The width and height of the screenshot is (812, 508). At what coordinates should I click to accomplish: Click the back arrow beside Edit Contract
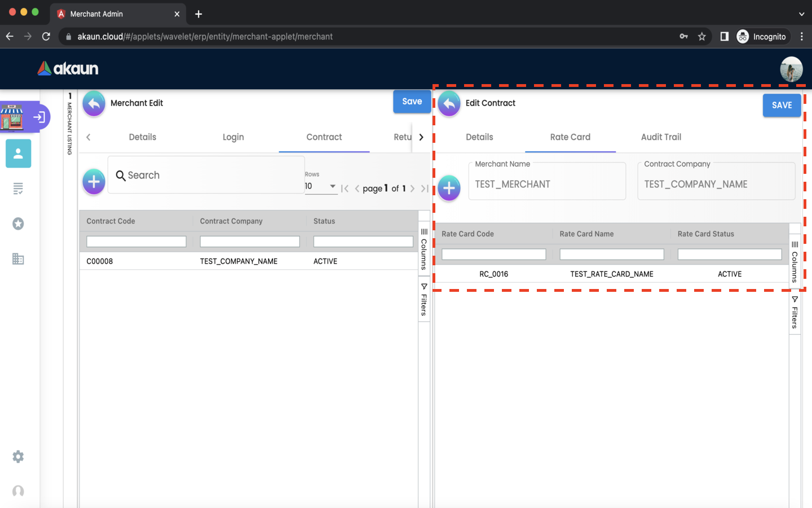click(x=449, y=104)
